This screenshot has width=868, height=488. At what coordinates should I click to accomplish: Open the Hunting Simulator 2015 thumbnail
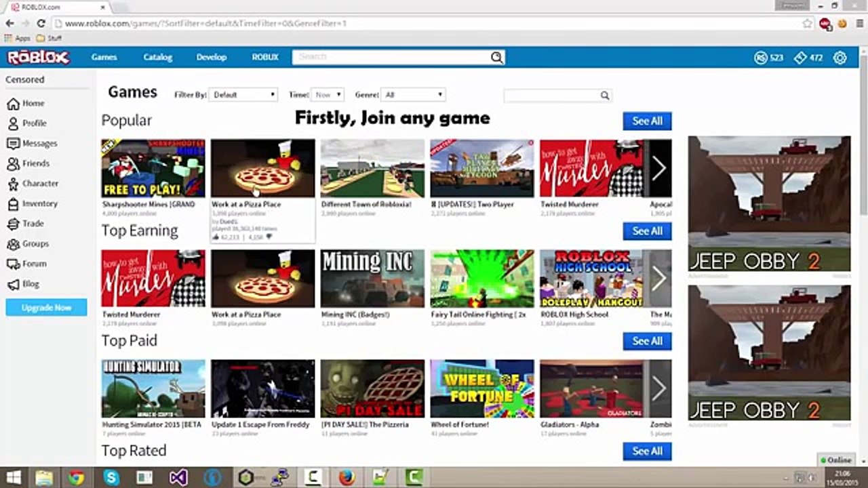point(153,388)
